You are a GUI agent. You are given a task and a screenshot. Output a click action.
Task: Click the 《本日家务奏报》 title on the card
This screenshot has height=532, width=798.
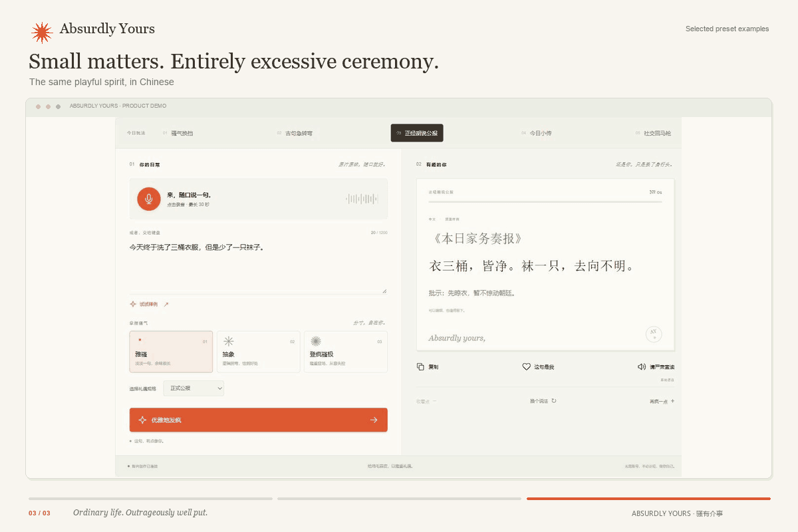pos(476,239)
